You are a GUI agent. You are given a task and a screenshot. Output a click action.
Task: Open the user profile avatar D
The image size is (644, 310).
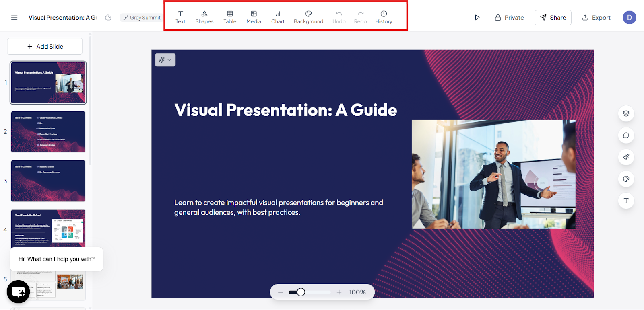[x=630, y=18]
